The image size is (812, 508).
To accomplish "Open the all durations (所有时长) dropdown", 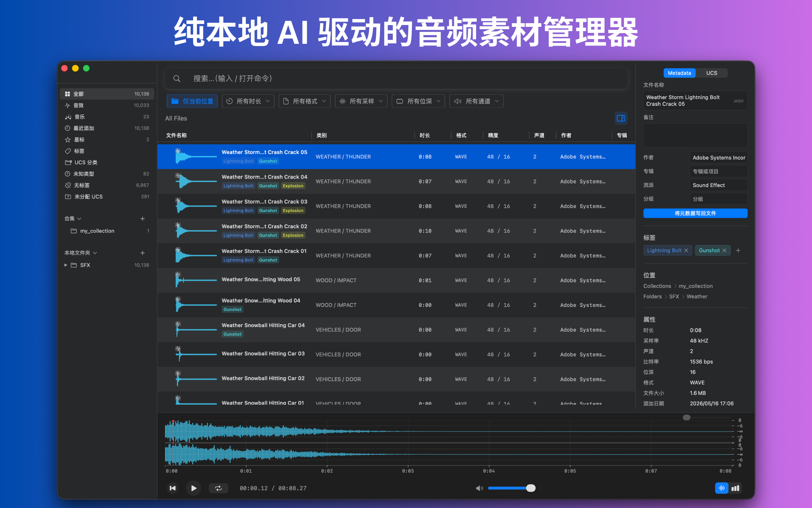I will point(248,101).
